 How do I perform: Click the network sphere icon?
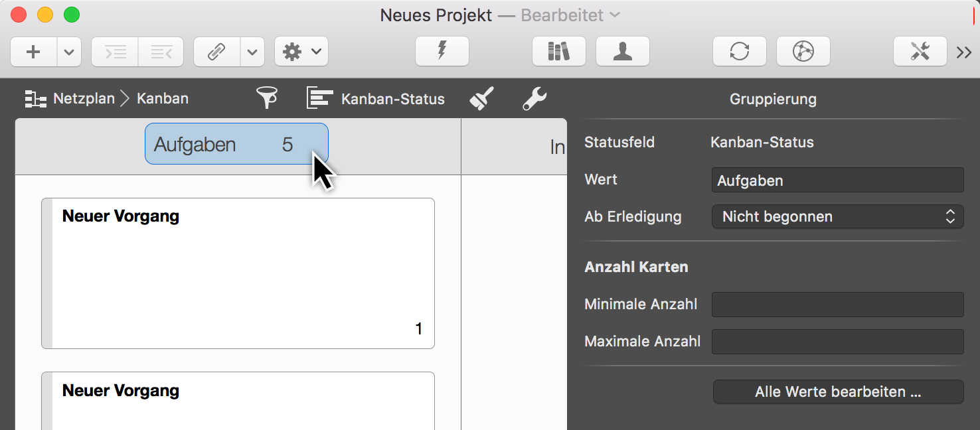(803, 51)
